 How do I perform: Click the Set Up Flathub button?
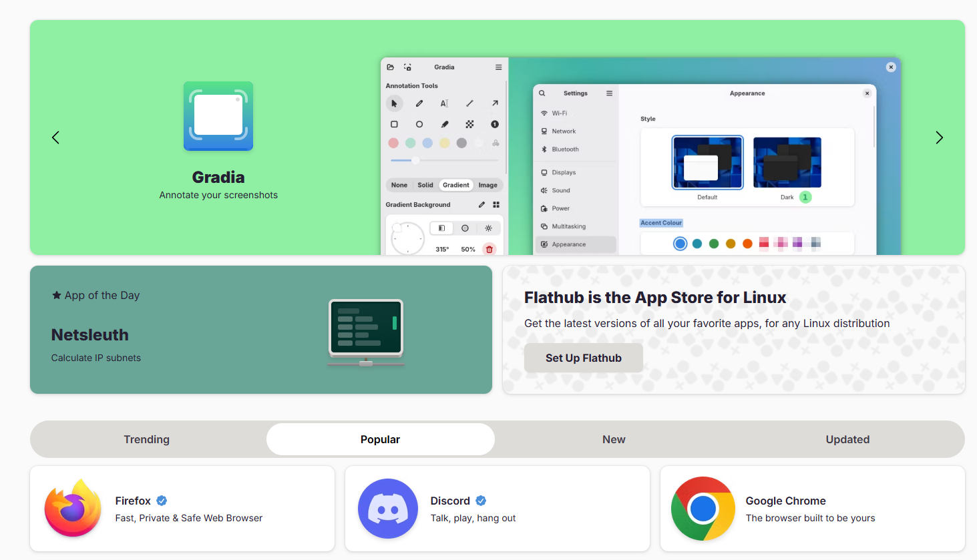tap(584, 358)
